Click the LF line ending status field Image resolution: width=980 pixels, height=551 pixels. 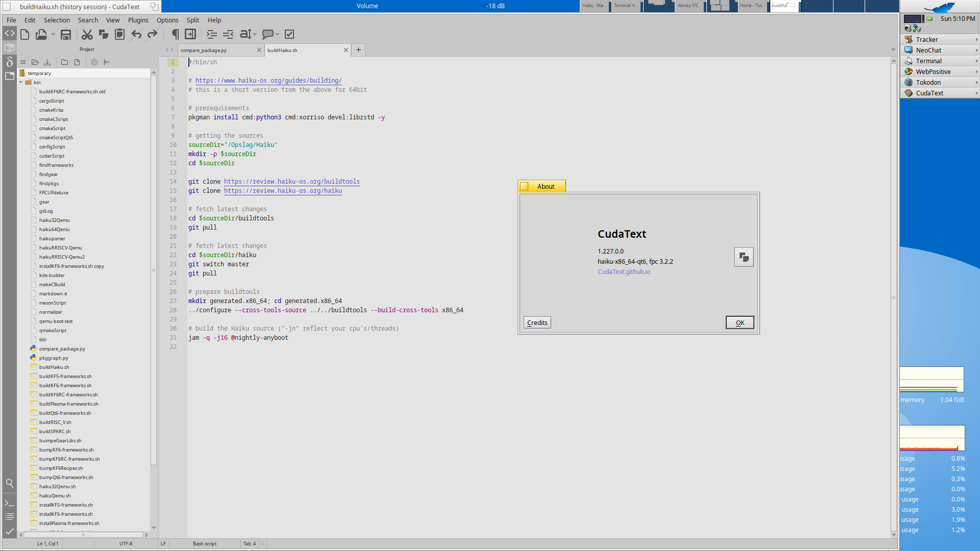click(x=163, y=544)
